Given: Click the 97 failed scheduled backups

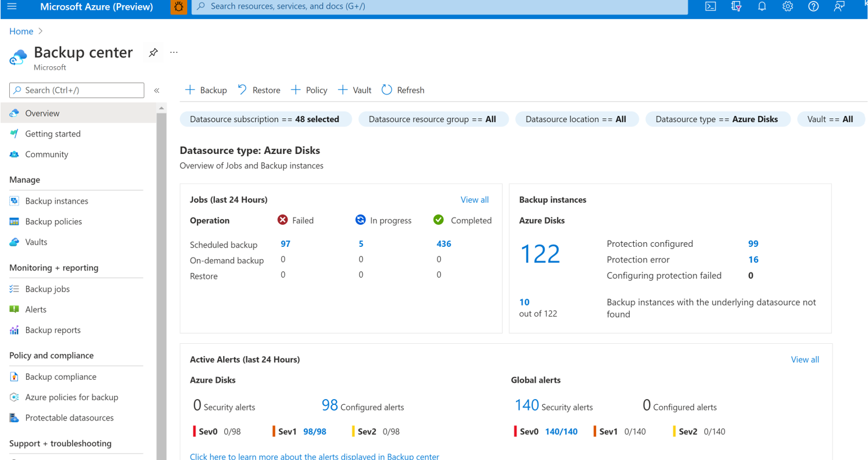Looking at the screenshot, I should click(285, 244).
